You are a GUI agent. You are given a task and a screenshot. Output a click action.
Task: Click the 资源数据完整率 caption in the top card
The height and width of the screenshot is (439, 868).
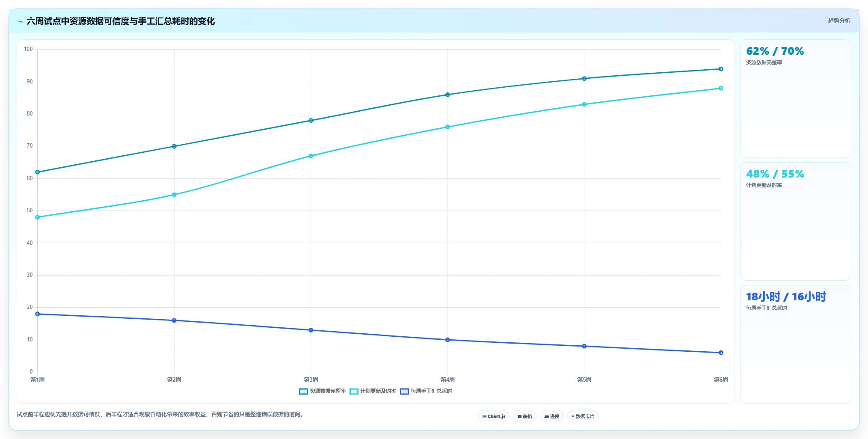764,62
